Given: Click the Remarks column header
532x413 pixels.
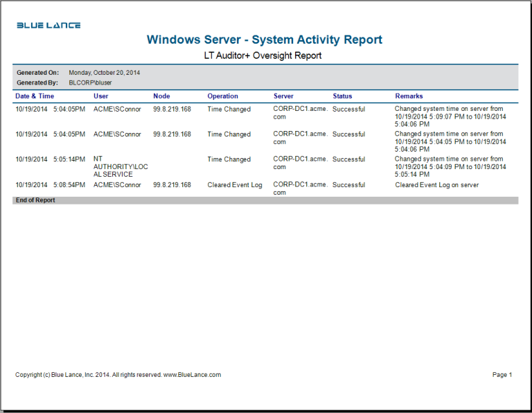Looking at the screenshot, I should [409, 96].
